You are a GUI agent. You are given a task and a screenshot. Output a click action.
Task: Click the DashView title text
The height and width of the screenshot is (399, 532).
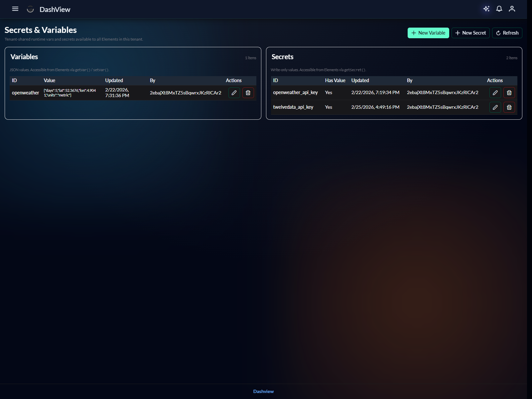tap(55, 10)
